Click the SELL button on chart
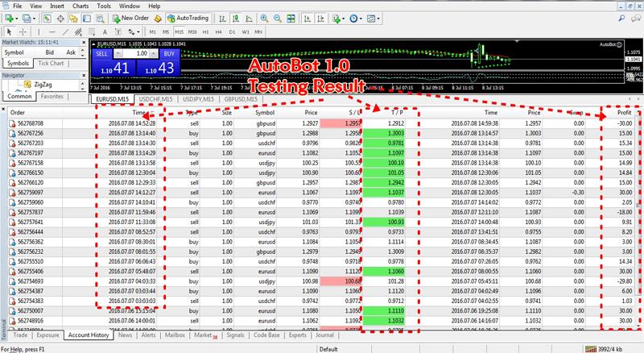 101,53
